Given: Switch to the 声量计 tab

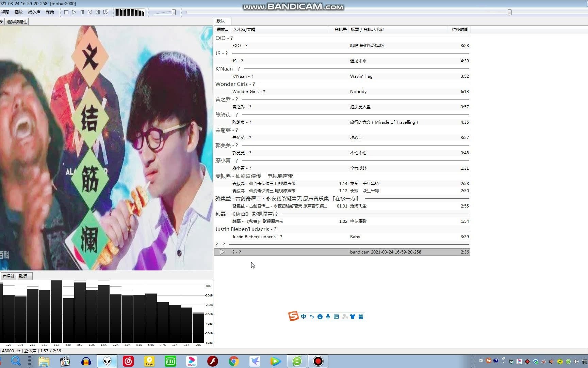Looking at the screenshot, I should pos(9,276).
